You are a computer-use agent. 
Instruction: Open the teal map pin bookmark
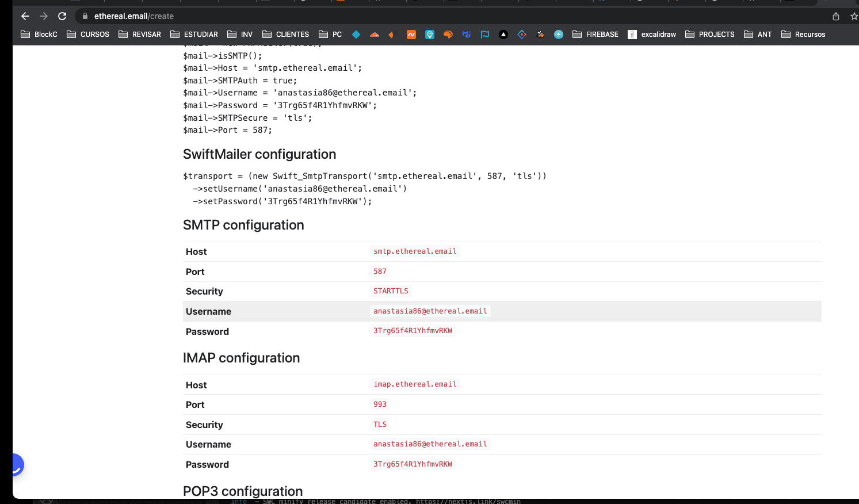click(x=430, y=35)
